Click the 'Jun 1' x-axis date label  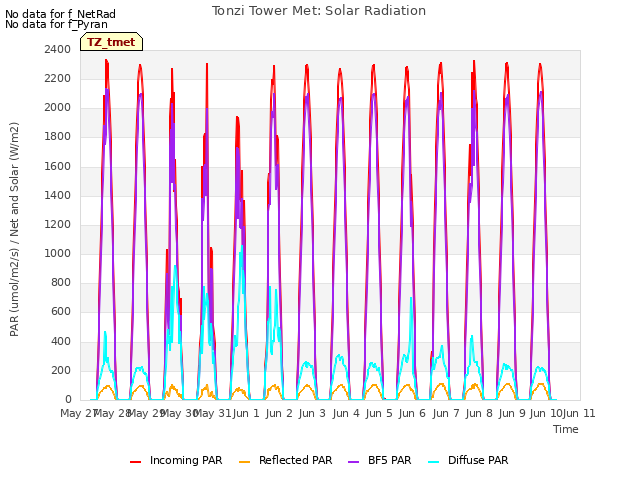[246, 413]
